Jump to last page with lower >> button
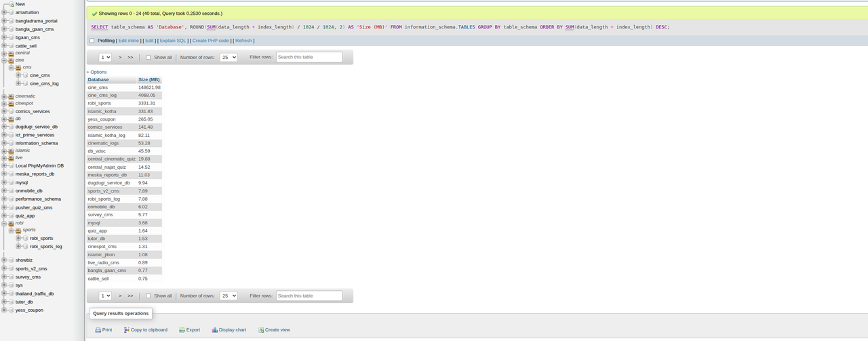 point(130,296)
